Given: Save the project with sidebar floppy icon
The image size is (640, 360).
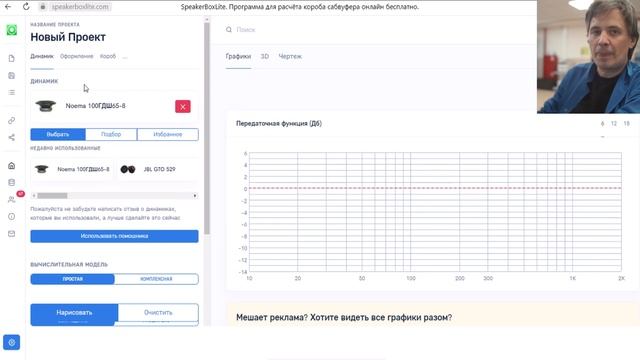Looking at the screenshot, I should coord(11,76).
